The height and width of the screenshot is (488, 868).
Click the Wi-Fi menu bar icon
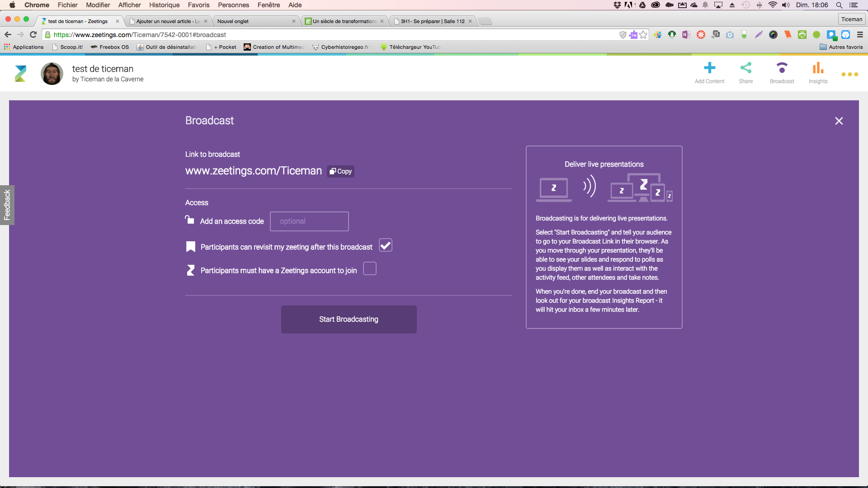click(x=773, y=5)
